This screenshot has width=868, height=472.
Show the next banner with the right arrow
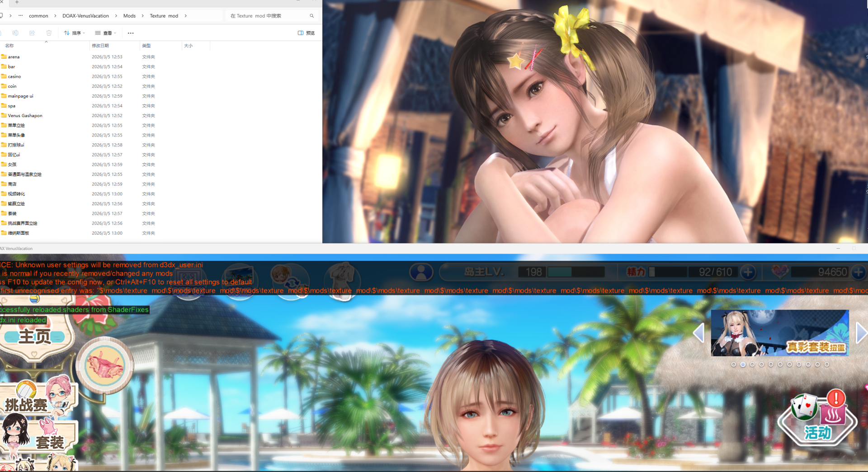pyautogui.click(x=862, y=333)
